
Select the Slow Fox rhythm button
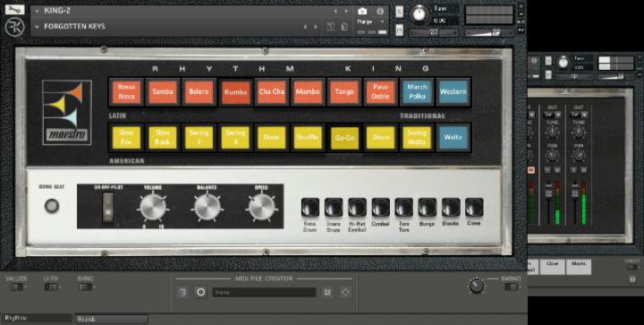coord(126,137)
